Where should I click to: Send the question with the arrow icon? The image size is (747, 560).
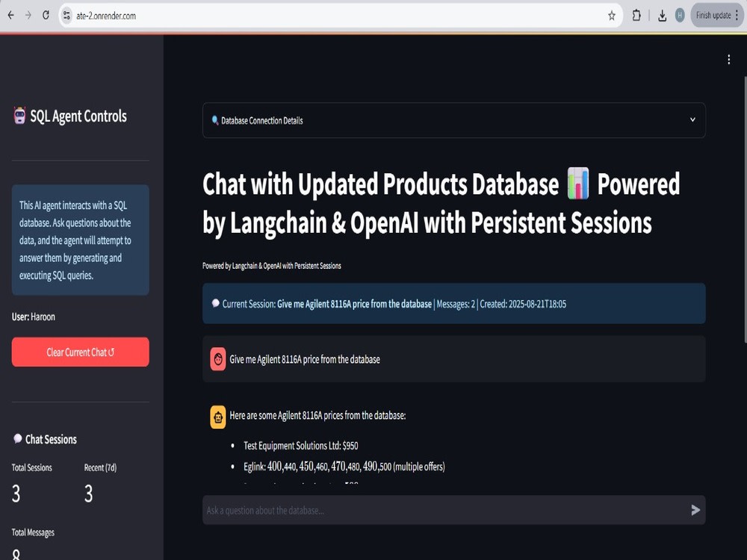695,510
